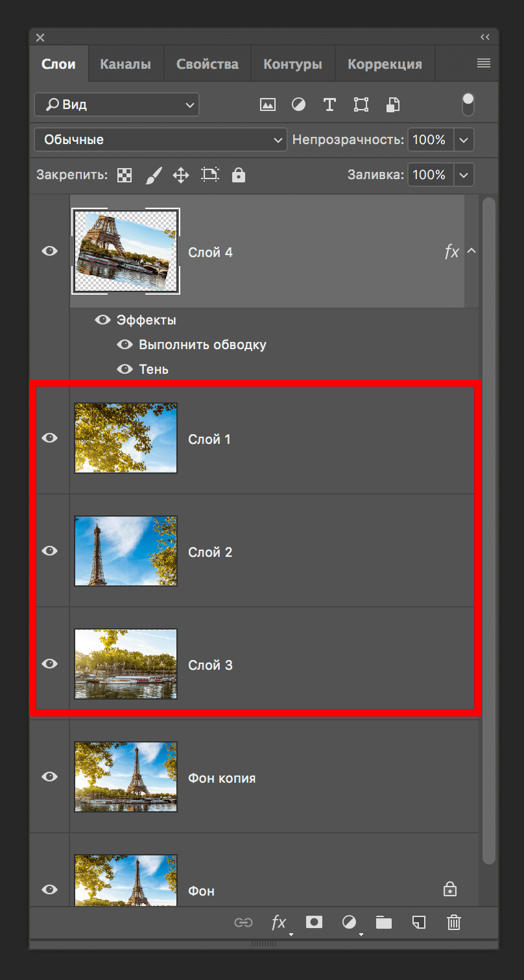Open the Непрозрачность opacity dropdown arrow
524x980 pixels.
coord(464,140)
